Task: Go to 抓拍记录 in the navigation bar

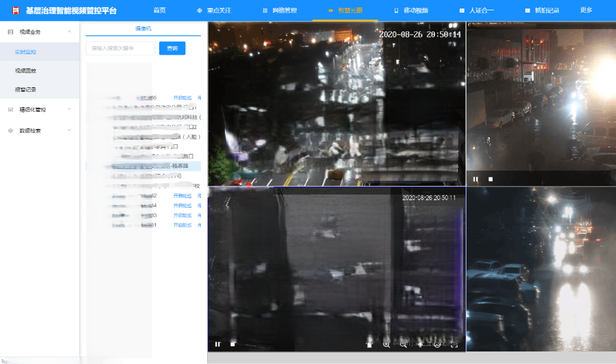Action: coord(542,10)
